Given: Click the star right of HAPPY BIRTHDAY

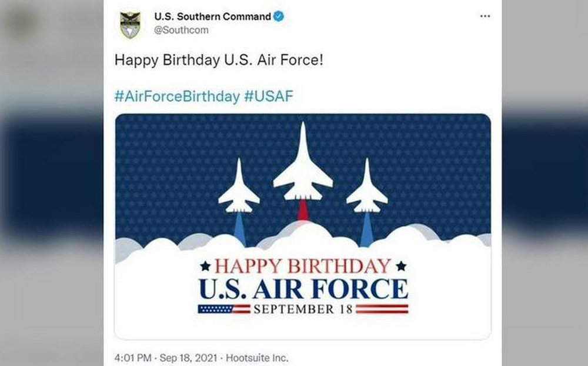Looking at the screenshot, I should [x=400, y=266].
